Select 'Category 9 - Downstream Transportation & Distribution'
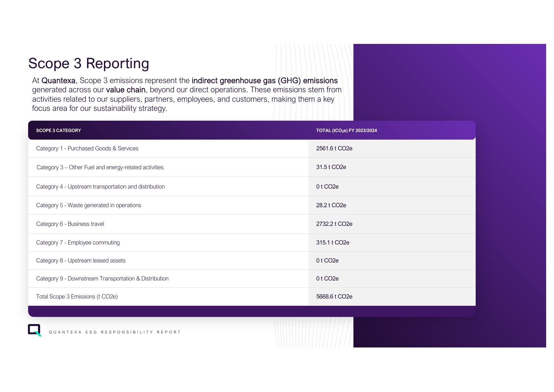Viewport: 554px width, 392px height. (102, 279)
